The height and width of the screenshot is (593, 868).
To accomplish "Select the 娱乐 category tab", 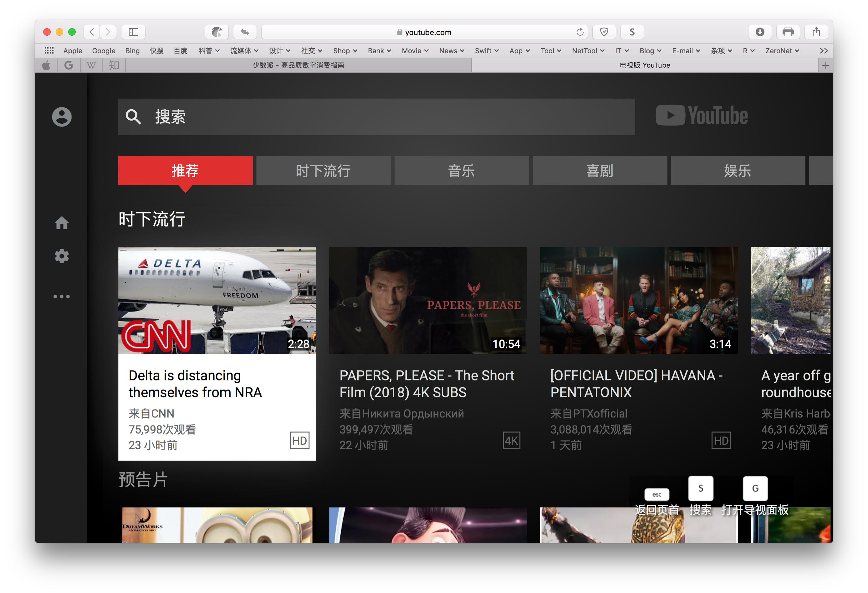I will click(738, 170).
